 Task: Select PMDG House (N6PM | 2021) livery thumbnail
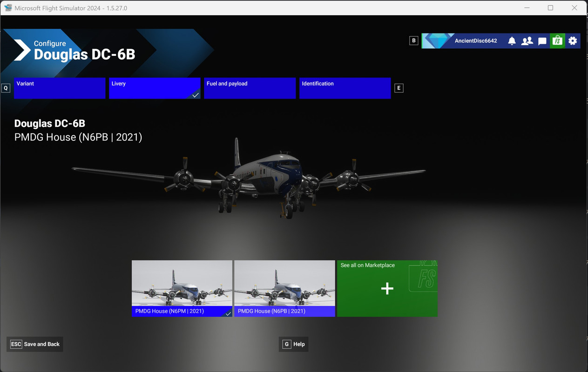[182, 288]
